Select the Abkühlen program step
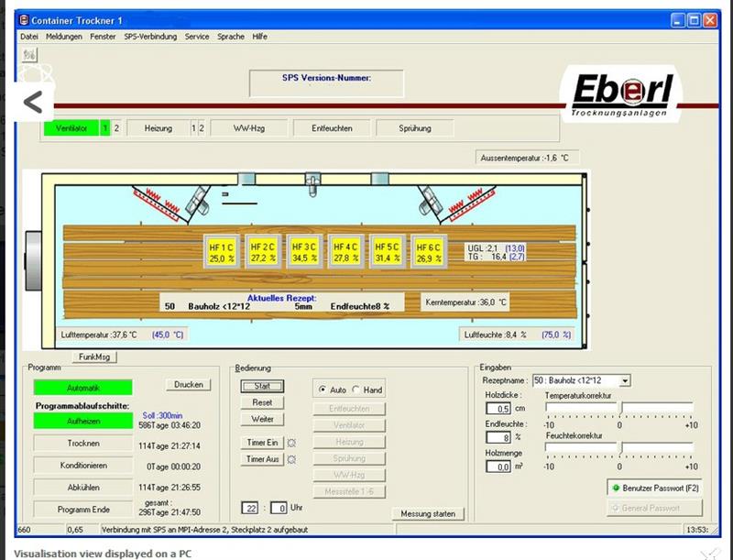The height and width of the screenshot is (560, 733). [x=83, y=488]
